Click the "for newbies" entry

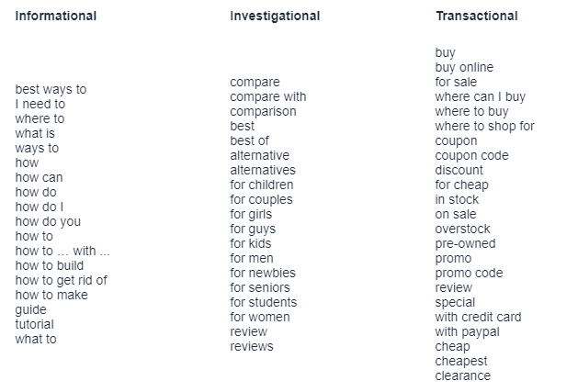[x=262, y=273]
